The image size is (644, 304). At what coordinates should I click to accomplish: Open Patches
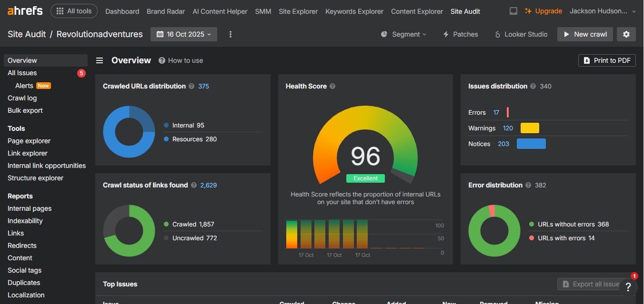tap(461, 34)
